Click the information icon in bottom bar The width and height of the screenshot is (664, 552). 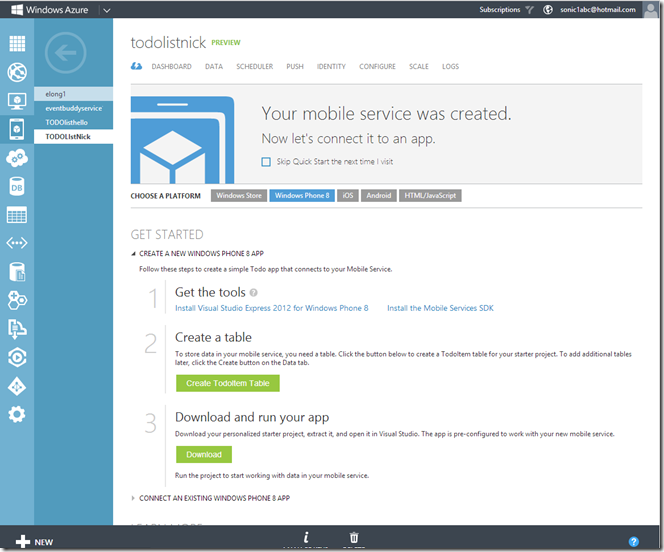306,537
